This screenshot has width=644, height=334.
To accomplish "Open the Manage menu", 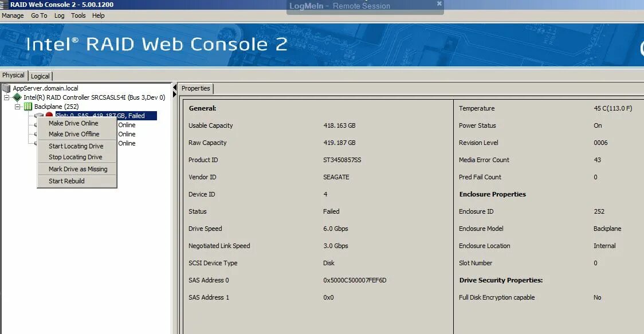I will (x=13, y=15).
